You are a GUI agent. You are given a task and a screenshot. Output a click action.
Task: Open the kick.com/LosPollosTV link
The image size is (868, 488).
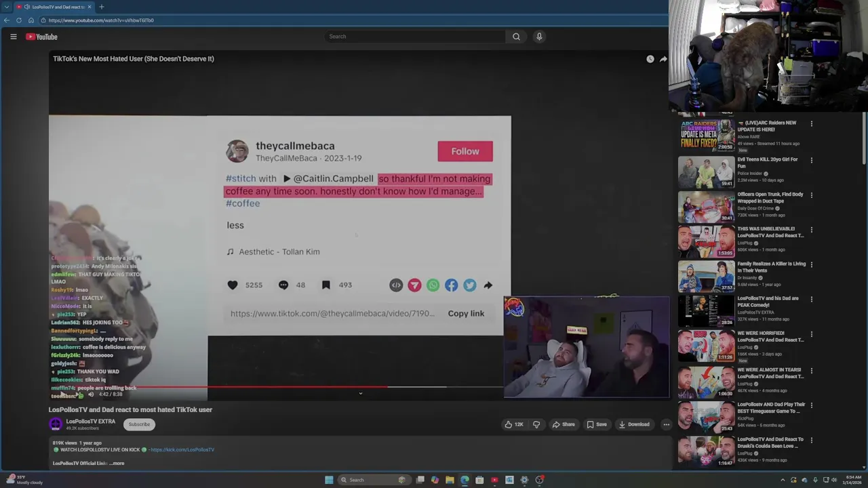coord(182,449)
